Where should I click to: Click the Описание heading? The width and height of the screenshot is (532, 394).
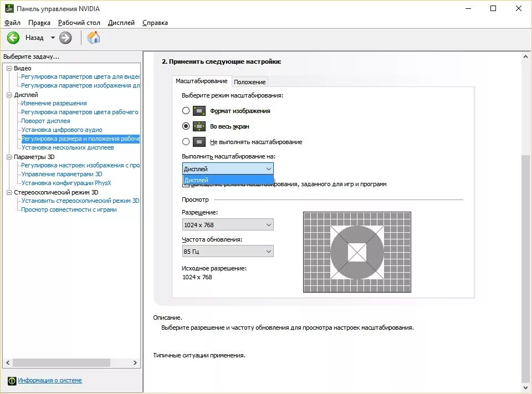coord(167,318)
